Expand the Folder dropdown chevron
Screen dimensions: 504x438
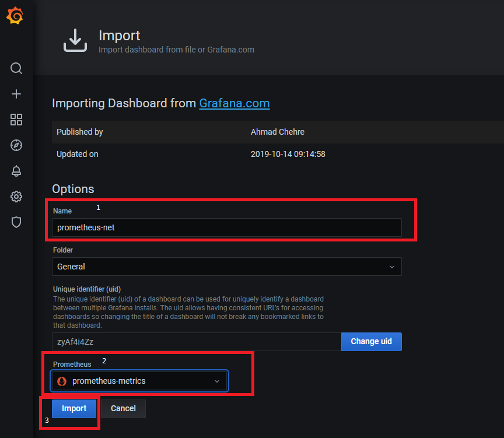392,267
